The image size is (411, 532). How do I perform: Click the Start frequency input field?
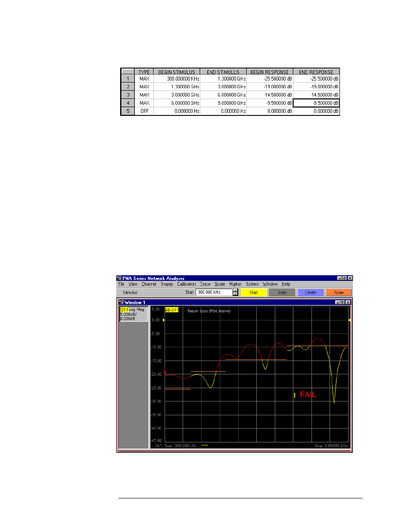tap(214, 292)
